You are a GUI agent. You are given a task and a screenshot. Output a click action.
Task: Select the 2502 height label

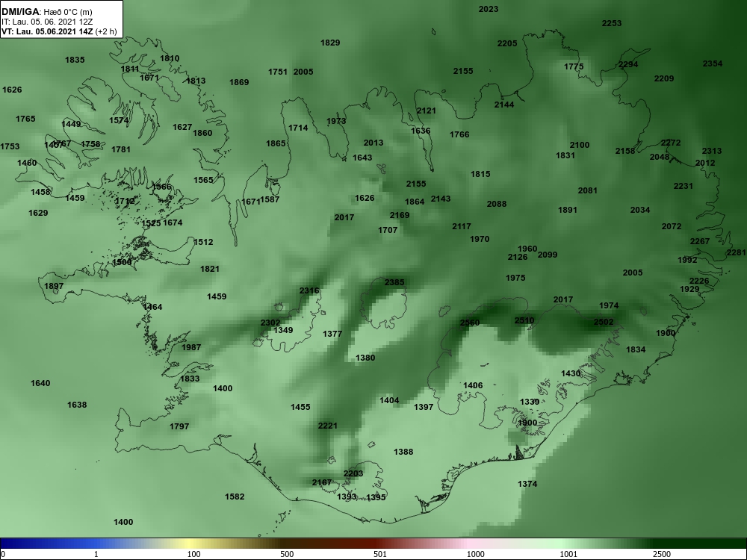[x=604, y=323]
